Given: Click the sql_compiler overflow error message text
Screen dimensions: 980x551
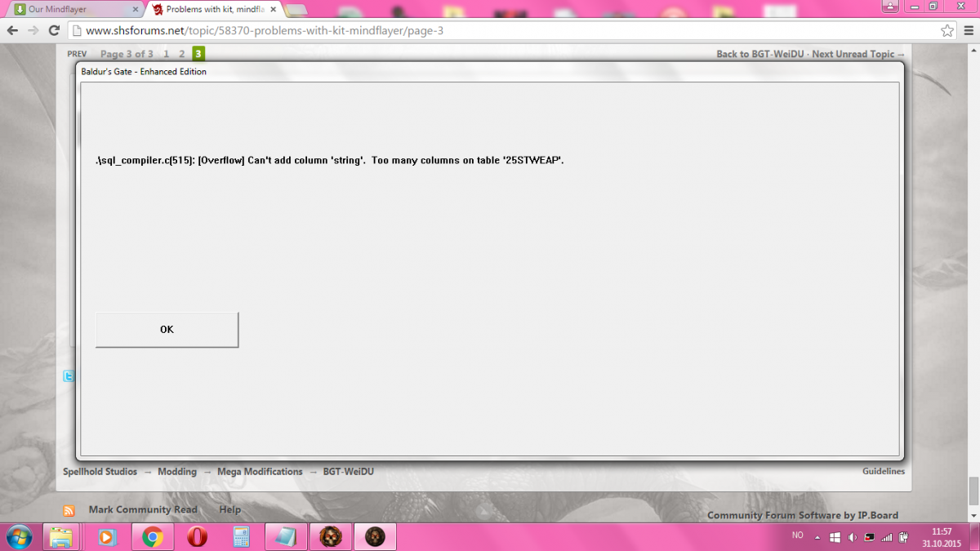Looking at the screenshot, I should coord(330,161).
